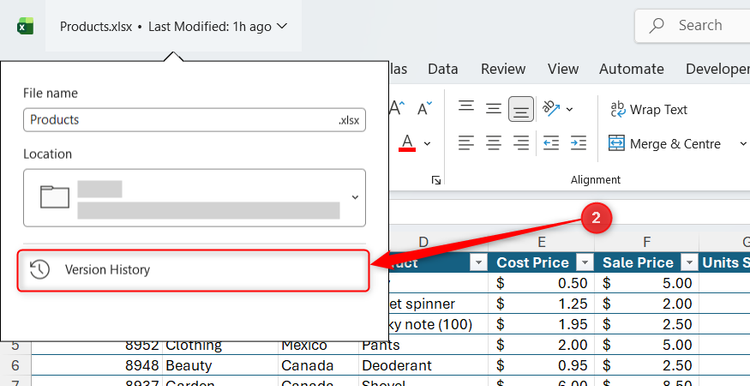Select cost price cell 0.50
The width and height of the screenshot is (750, 386).
[x=541, y=283]
